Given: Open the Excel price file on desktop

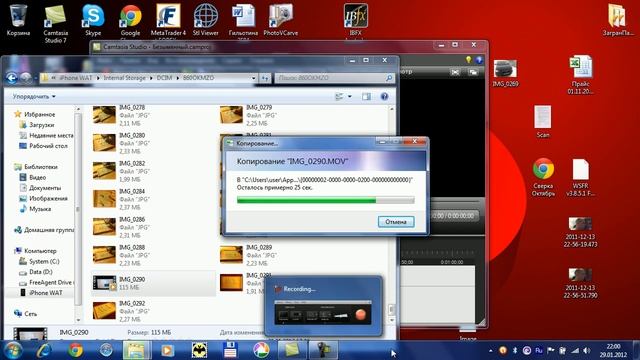Looking at the screenshot, I should point(580,75).
